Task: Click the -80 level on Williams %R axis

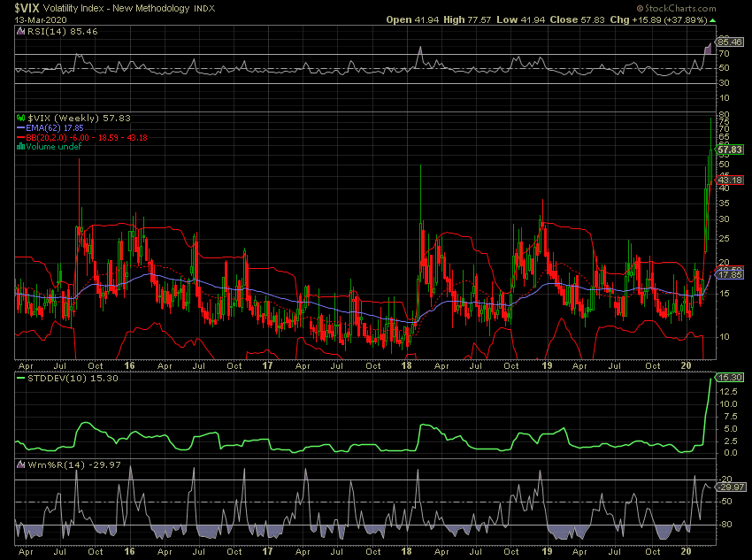Action: (x=726, y=525)
